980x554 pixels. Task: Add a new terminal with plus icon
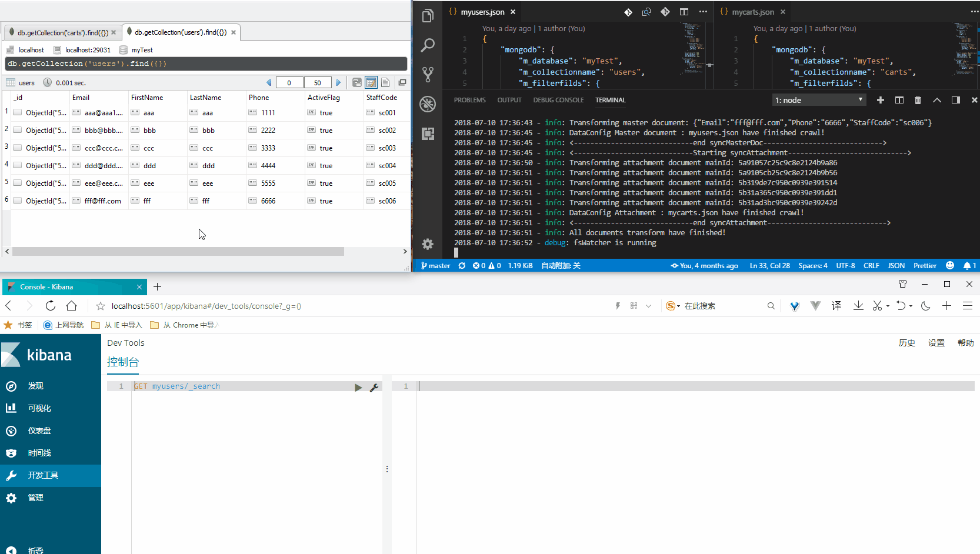[881, 100]
